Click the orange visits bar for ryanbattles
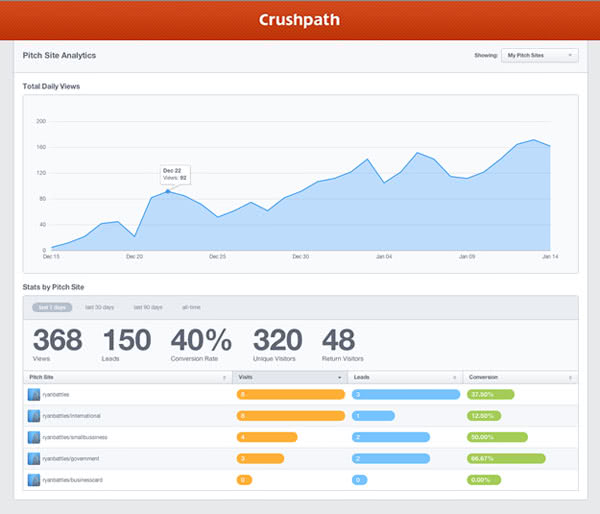 [x=291, y=395]
